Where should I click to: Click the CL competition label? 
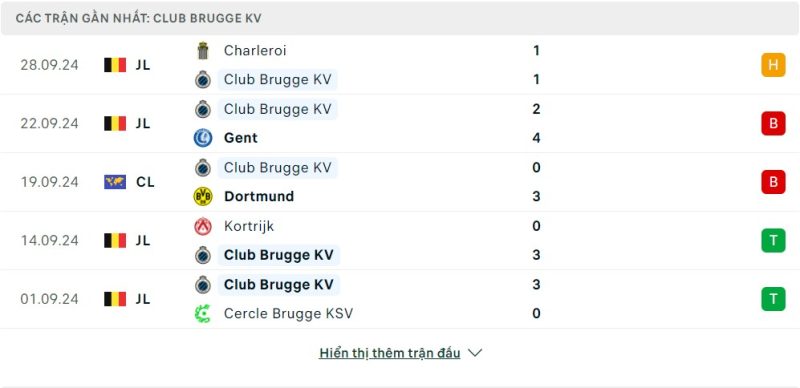tap(145, 182)
